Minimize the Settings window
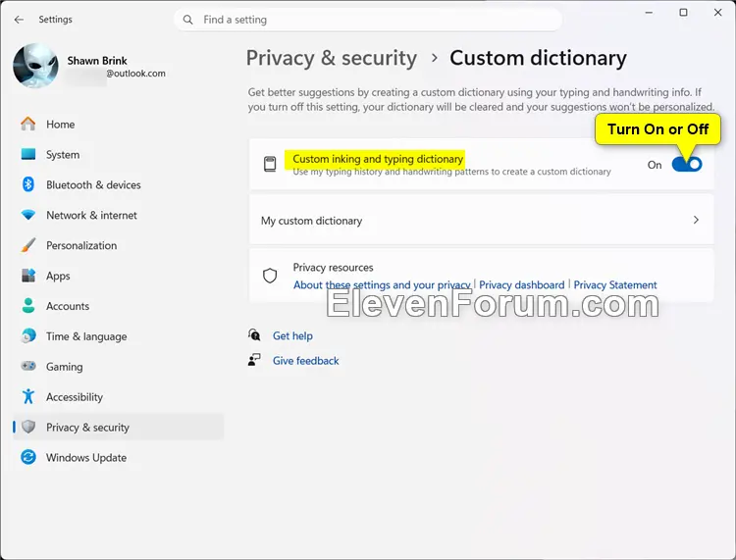Image resolution: width=736 pixels, height=560 pixels. click(x=649, y=13)
